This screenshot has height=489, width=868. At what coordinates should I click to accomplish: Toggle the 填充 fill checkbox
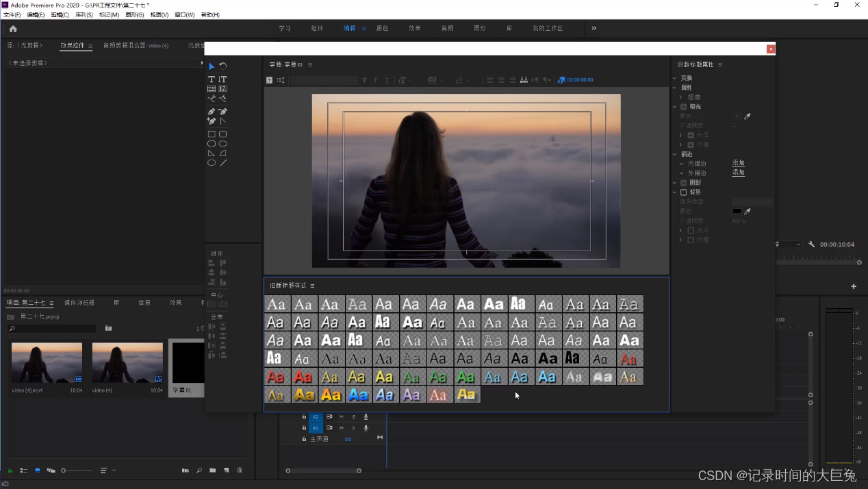(683, 107)
